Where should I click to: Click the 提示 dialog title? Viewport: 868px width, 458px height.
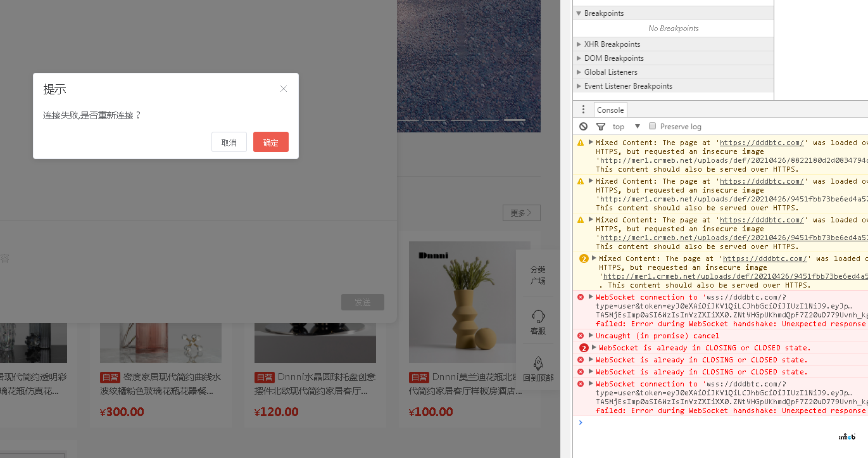pyautogui.click(x=54, y=89)
